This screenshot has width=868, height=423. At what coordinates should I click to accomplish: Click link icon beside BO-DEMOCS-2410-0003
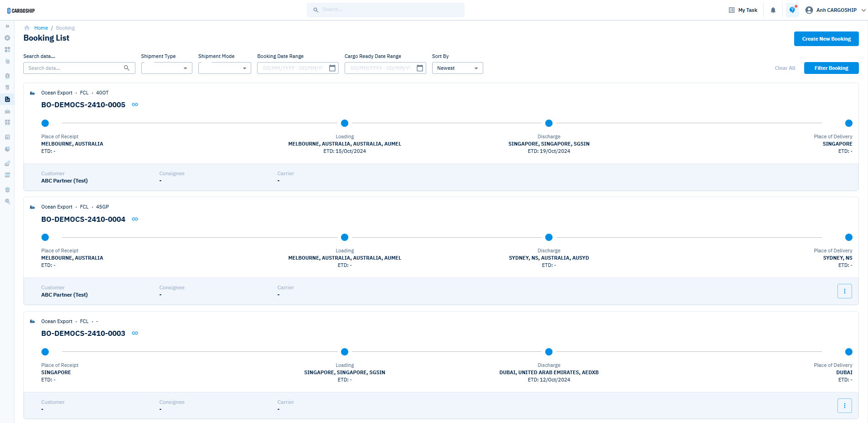point(135,333)
